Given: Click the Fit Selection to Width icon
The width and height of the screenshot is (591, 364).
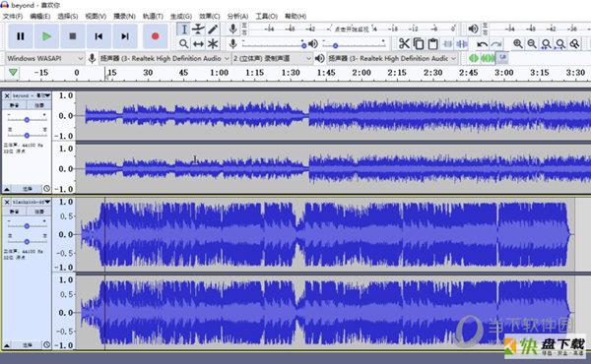Looking at the screenshot, I should point(546,43).
